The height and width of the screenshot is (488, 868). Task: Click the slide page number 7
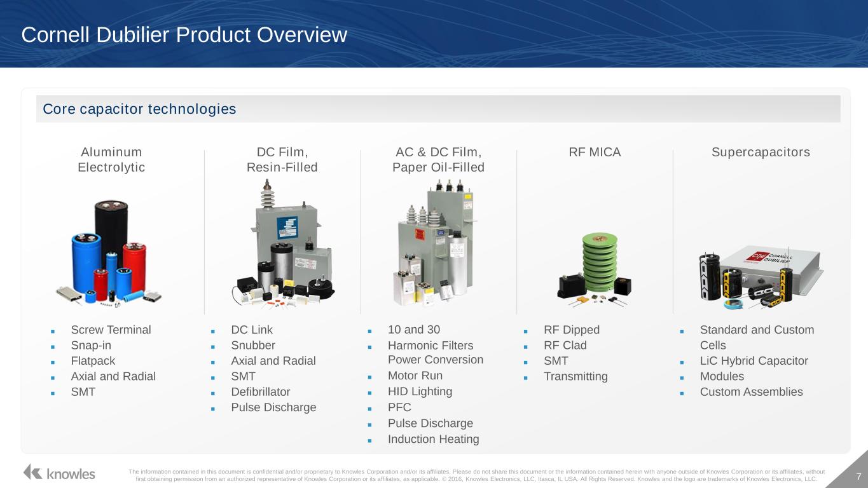pyautogui.click(x=858, y=477)
